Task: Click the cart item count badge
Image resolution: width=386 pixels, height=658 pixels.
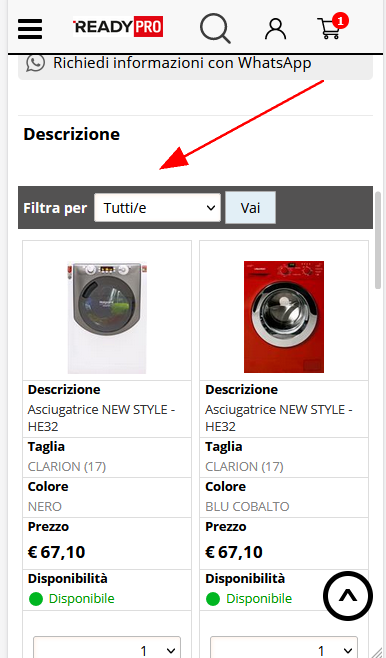Action: [340, 20]
